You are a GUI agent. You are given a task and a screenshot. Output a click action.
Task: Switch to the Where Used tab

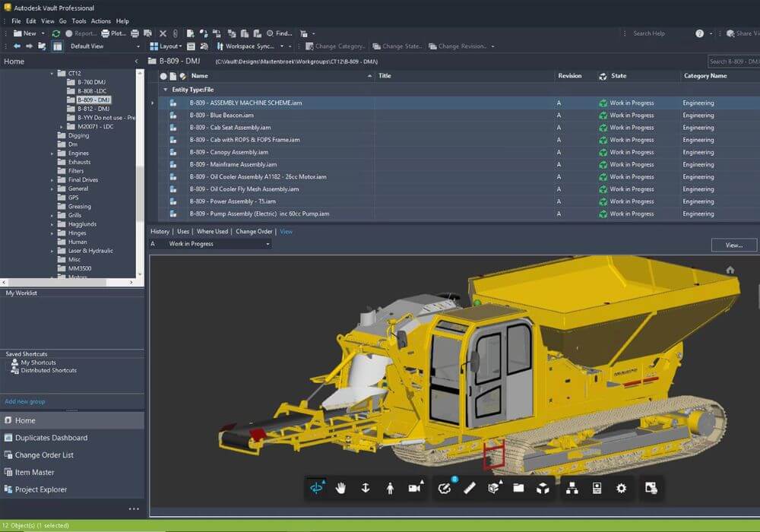coord(212,232)
